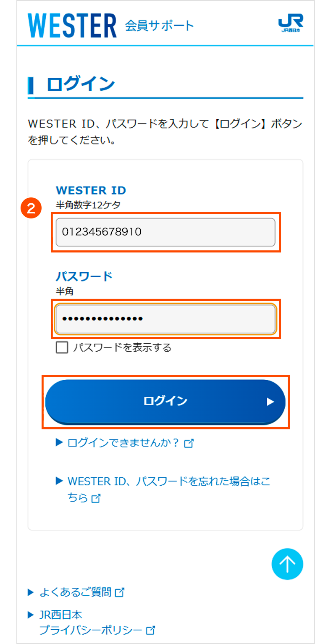Screen dimensions: 315x644
Task: Click the WESTER logo in the header
Action: [x=72, y=26]
